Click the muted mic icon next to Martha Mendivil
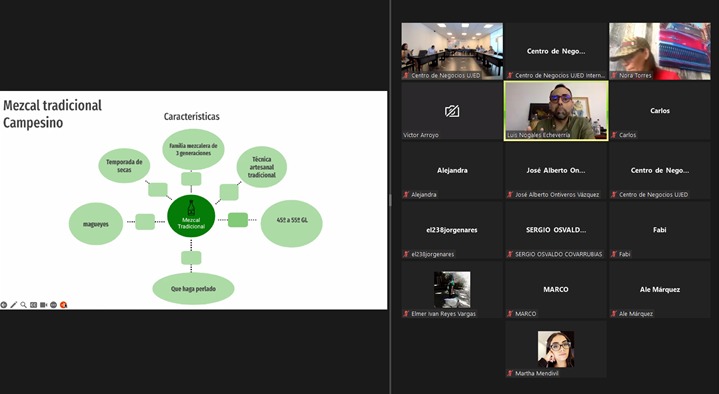The width and height of the screenshot is (719, 394). click(510, 373)
